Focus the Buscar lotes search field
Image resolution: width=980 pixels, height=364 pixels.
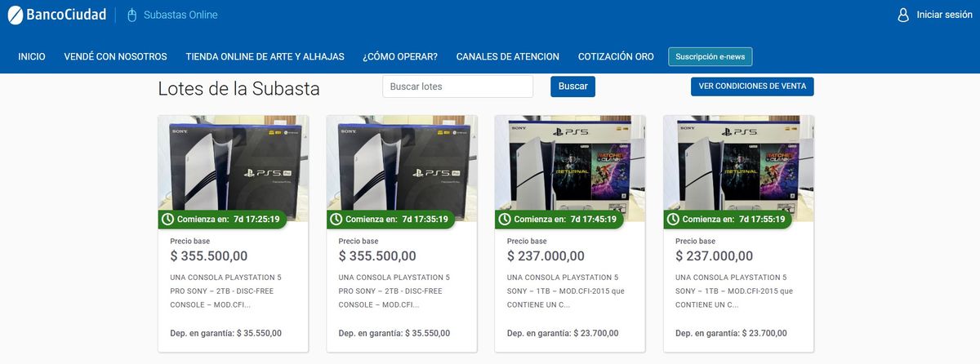pyautogui.click(x=457, y=87)
